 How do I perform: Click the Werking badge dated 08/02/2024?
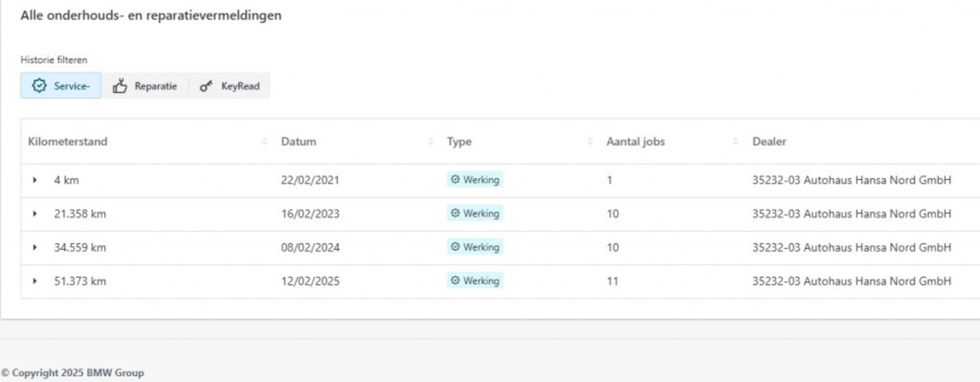coord(475,247)
